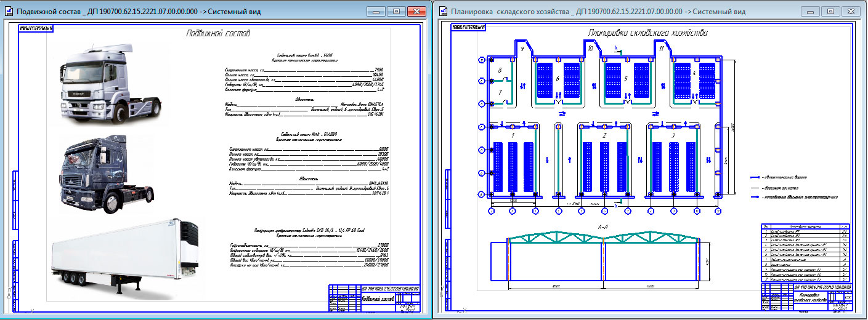868x320 pixels.
Task: Minimize the Подвижной состав window
Action: coord(376,11)
